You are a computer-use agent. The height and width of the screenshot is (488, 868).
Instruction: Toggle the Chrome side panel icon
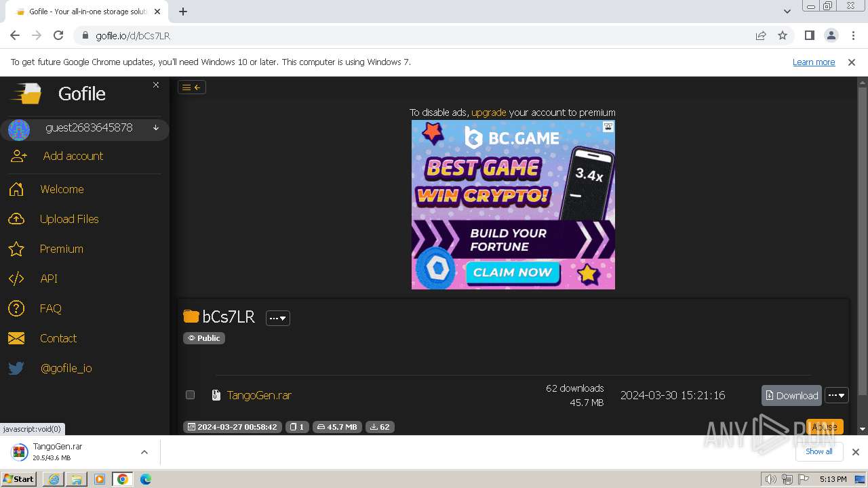pos(809,35)
